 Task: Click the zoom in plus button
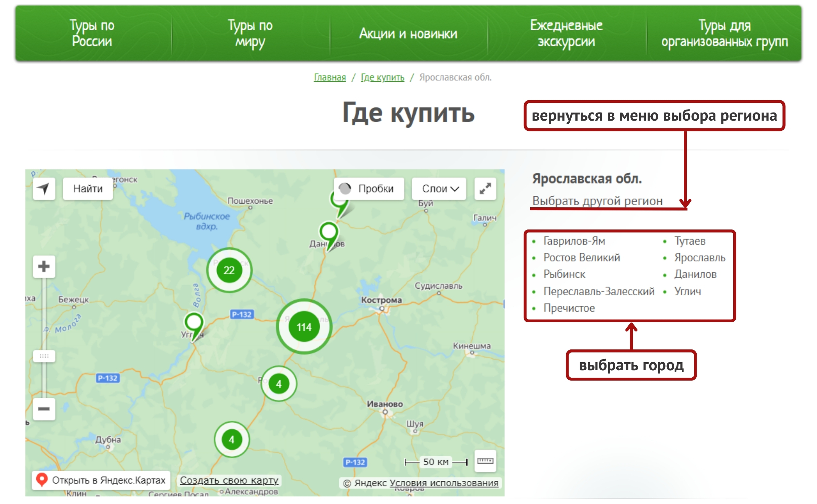point(44,267)
